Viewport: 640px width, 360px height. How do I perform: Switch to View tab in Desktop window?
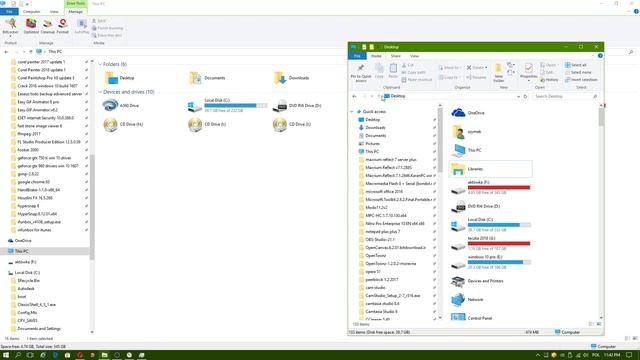click(414, 56)
